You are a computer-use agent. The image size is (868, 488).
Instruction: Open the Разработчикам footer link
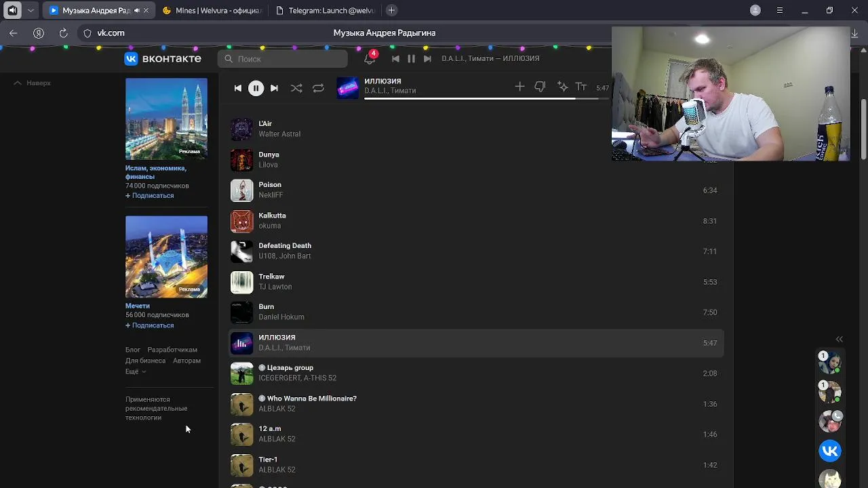pyautogui.click(x=172, y=350)
